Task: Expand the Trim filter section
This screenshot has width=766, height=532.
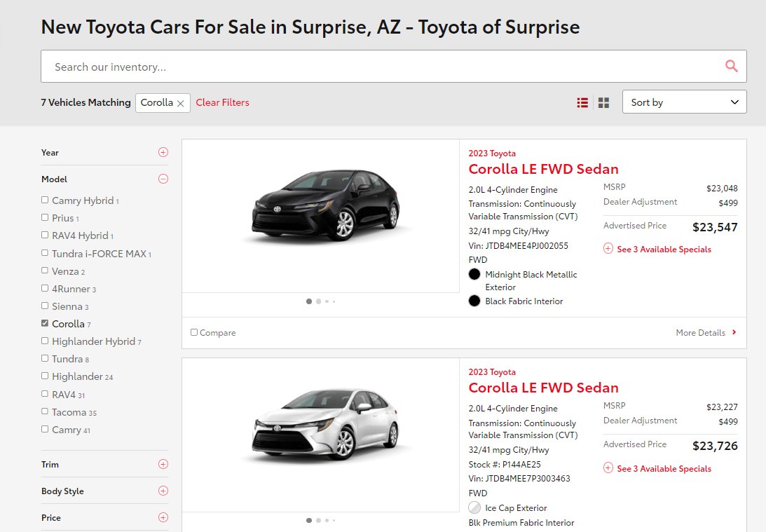Action: tap(163, 464)
